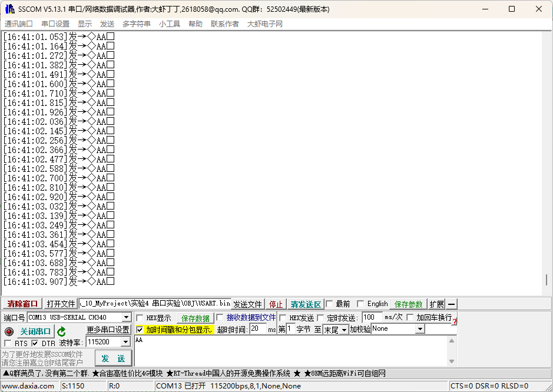Viewport: 553px width, 392px height.
Task: Uncheck 加时间戳和分包显示 checkbox
Action: (x=140, y=330)
